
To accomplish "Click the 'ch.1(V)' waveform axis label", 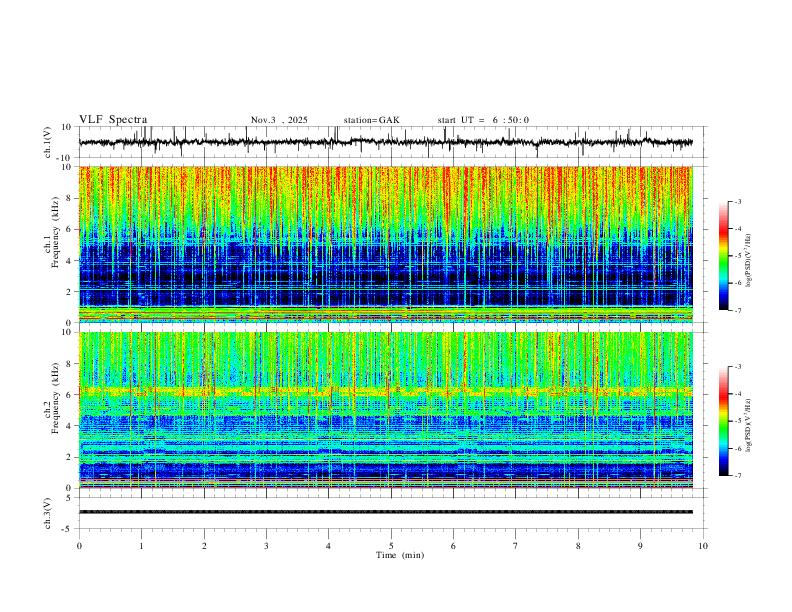I will [48, 142].
